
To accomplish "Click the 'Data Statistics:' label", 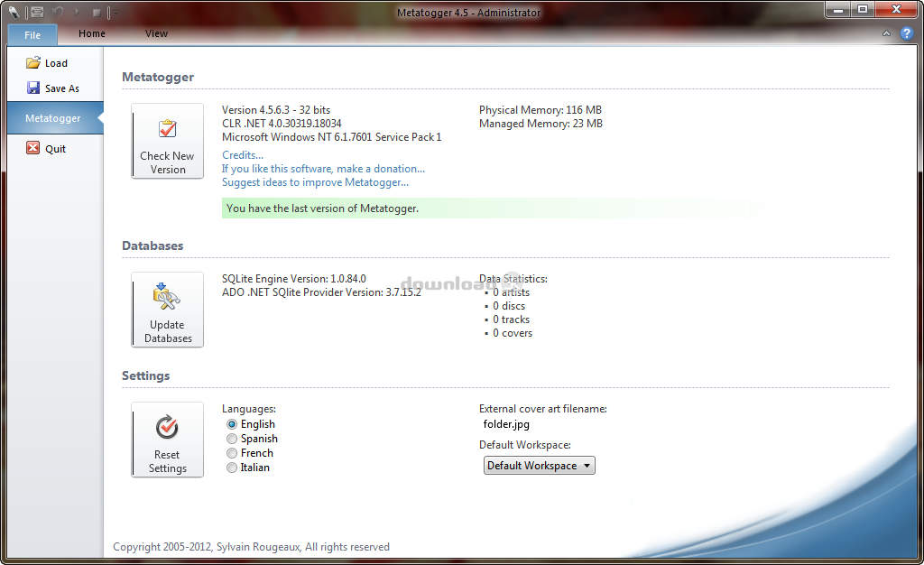I will (513, 279).
